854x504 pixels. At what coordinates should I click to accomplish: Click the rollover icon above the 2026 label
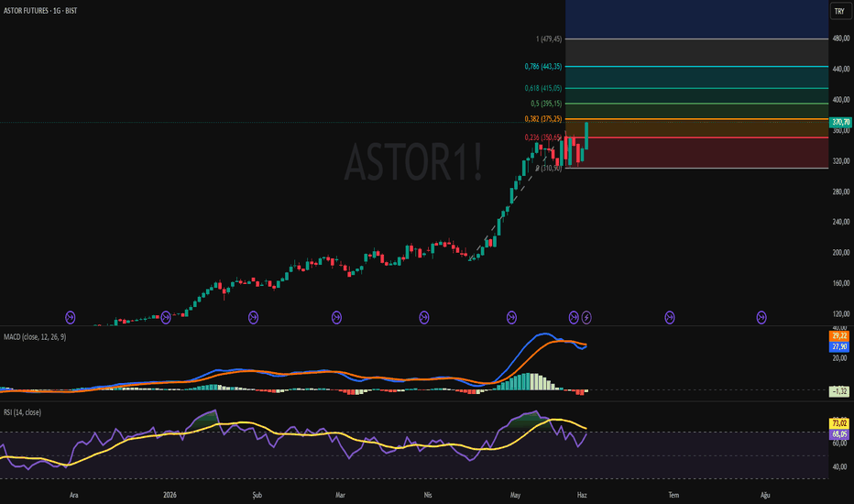pos(166,317)
